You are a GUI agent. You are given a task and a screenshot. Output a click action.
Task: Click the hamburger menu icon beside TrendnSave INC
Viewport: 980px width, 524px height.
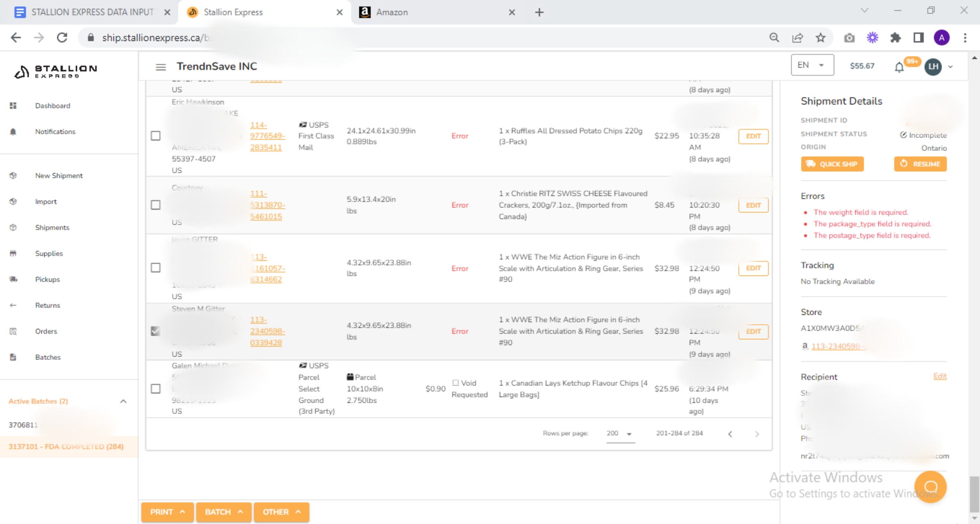[161, 67]
